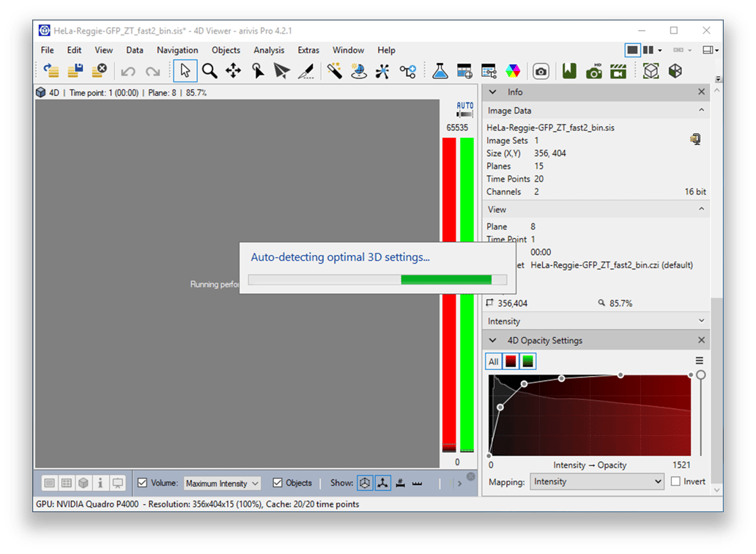Click the AUTO intensity button
This screenshot has height=554, width=756.
tap(464, 107)
